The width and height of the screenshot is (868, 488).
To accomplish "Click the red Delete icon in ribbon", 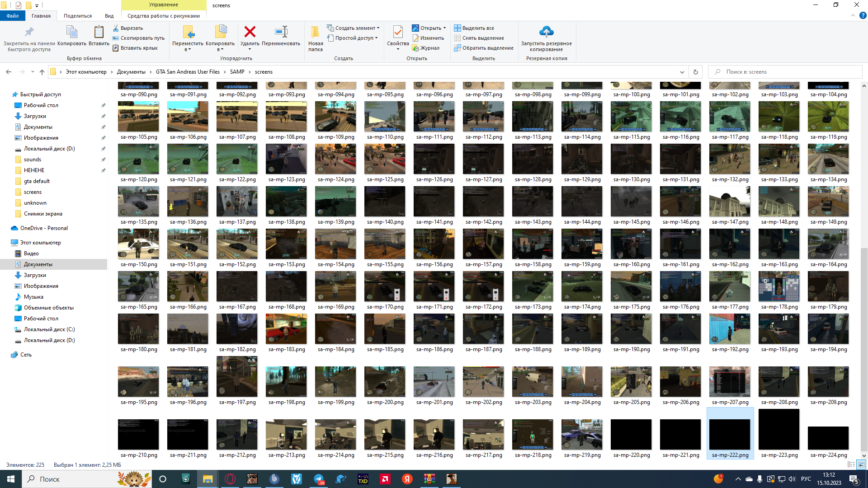I will [x=250, y=32].
